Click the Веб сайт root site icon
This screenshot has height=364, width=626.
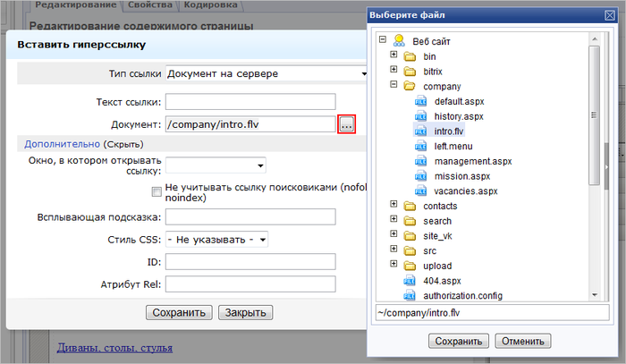coord(399,41)
